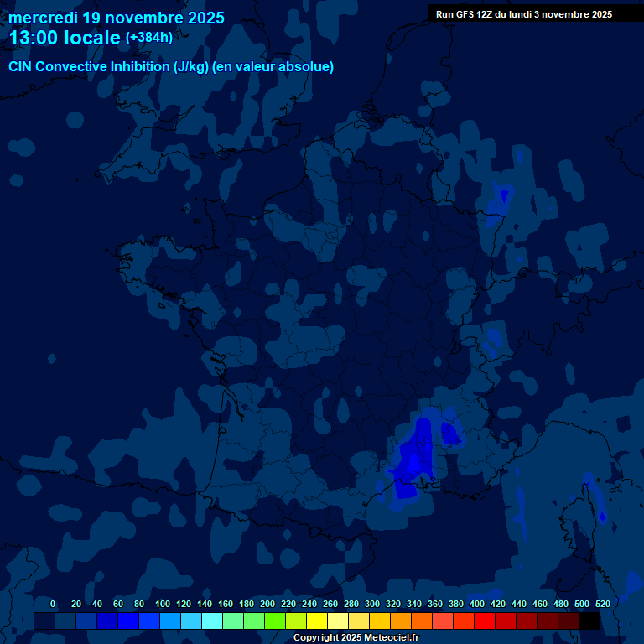Select the light cyan swatch in the legend
The width and height of the screenshot is (644, 644).
tap(212, 621)
